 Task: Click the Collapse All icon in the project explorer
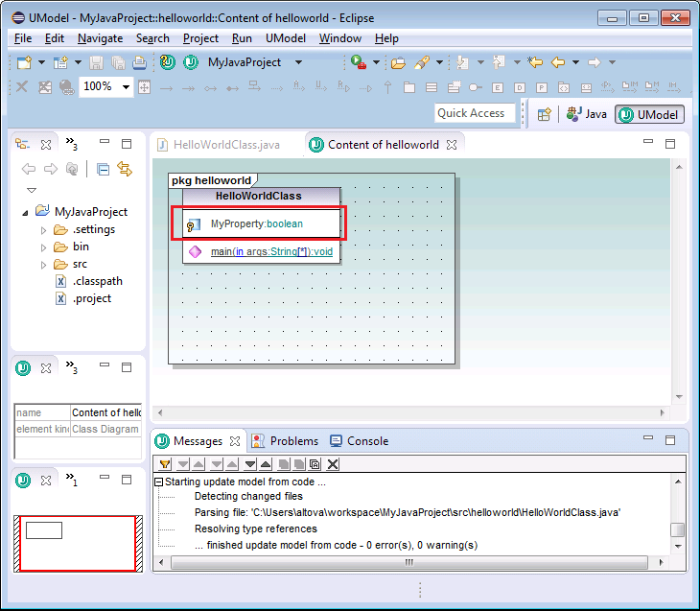pos(104,169)
